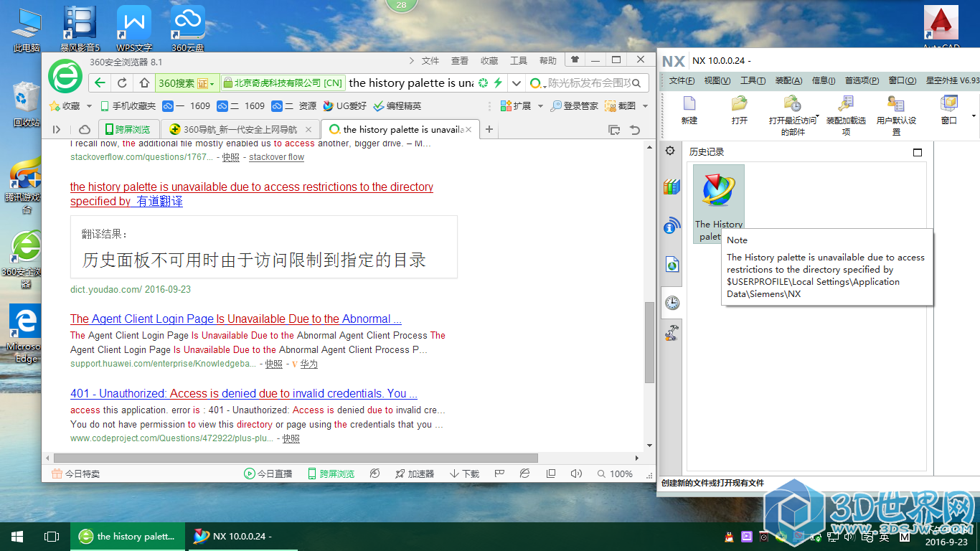Open 首选项(P) menu in NX
980x551 pixels.
tap(862, 80)
